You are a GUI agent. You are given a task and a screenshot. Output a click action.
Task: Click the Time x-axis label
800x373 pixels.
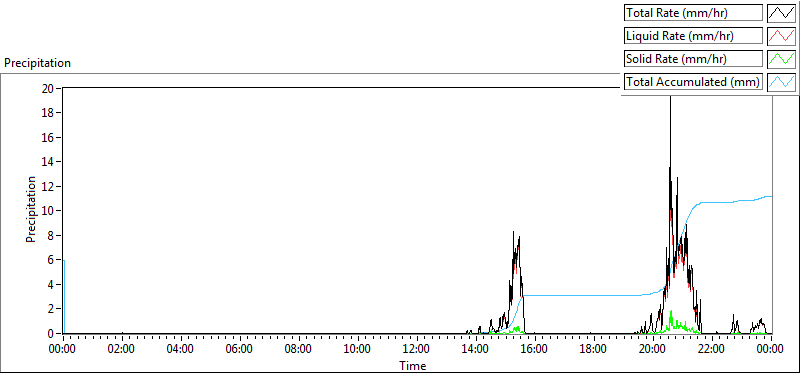[412, 365]
